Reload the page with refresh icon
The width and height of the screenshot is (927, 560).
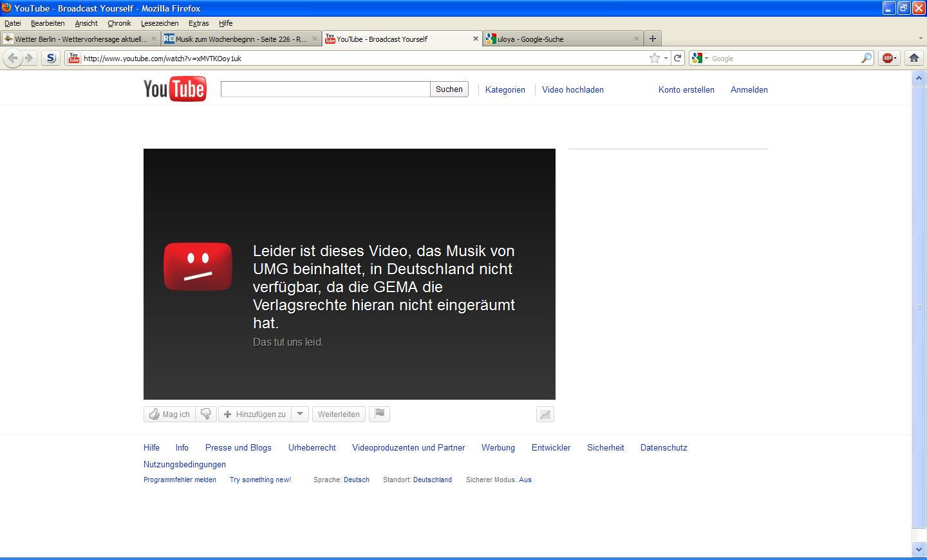point(677,58)
